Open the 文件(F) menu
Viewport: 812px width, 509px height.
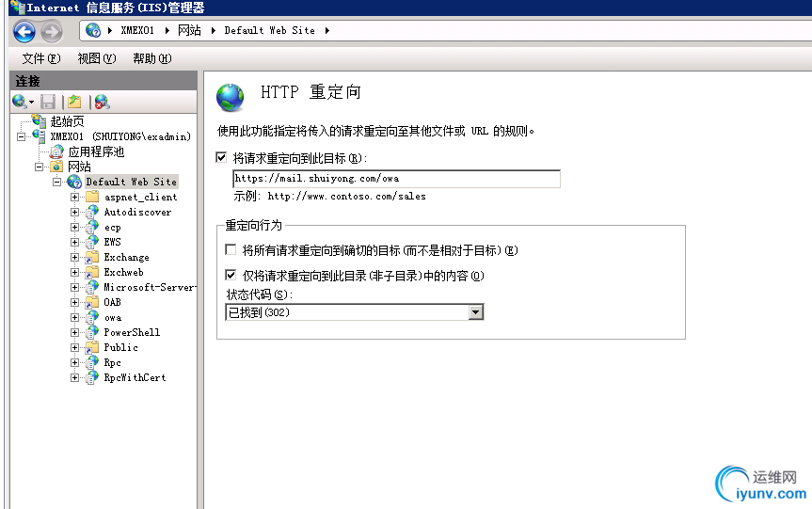(41, 58)
